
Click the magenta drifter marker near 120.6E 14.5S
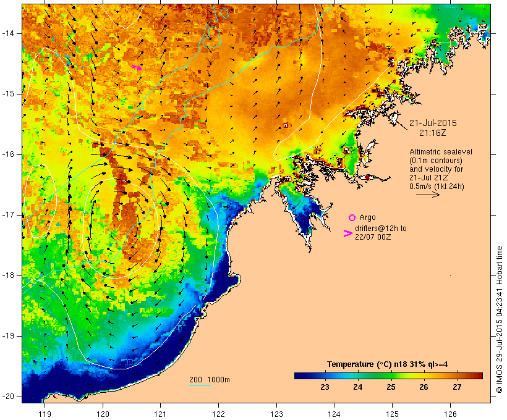coord(137,67)
